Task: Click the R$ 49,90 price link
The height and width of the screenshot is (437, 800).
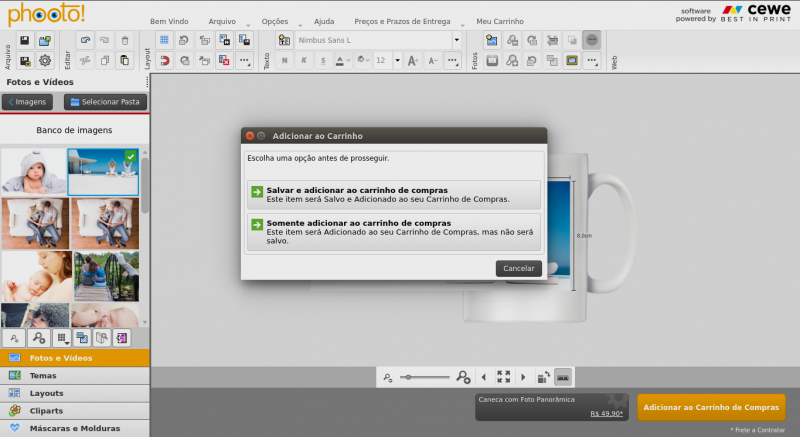Action: tap(606, 414)
